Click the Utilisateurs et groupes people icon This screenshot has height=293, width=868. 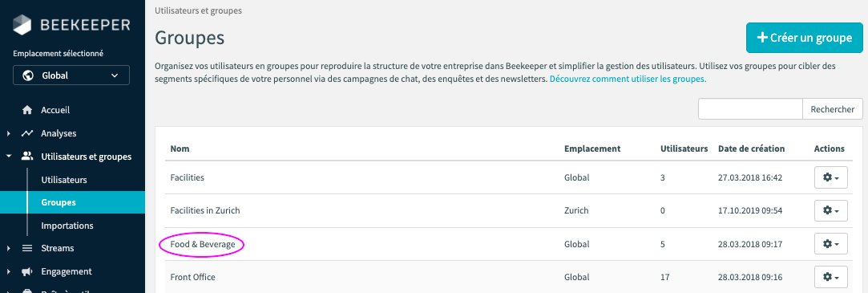click(x=27, y=157)
